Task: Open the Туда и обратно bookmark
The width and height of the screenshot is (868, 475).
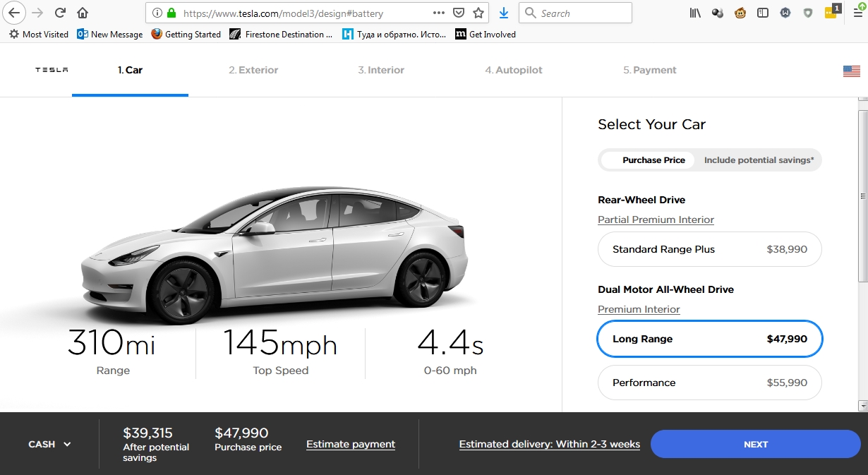Action: [394, 34]
